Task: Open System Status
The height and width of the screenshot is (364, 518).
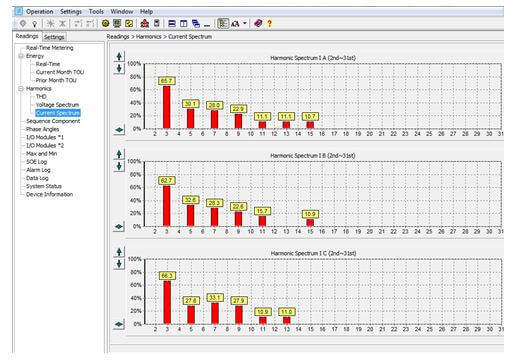Action: [44, 186]
